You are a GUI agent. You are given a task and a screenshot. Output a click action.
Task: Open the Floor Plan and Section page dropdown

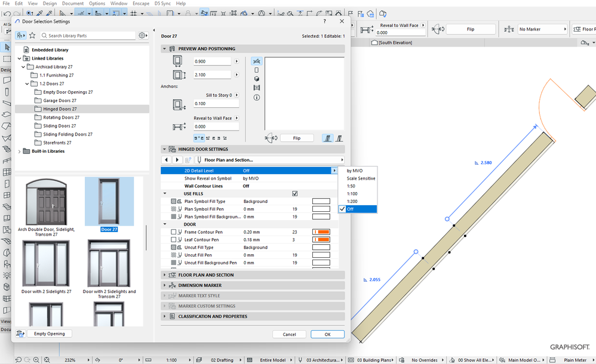[270, 160]
